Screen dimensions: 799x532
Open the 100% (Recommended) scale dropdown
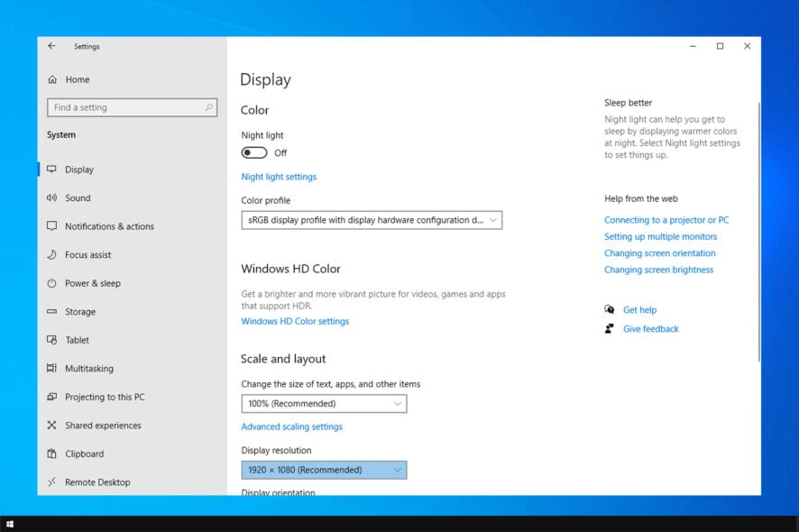(x=324, y=404)
